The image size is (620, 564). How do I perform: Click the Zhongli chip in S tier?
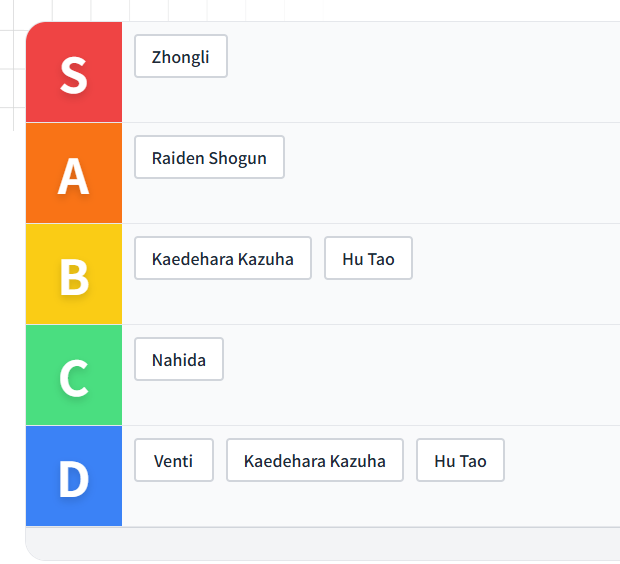[181, 56]
